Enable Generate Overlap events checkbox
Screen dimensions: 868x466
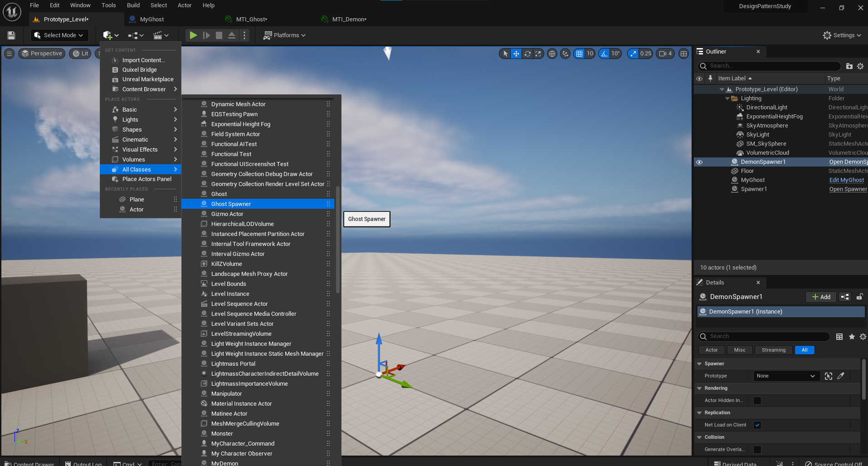tap(757, 450)
